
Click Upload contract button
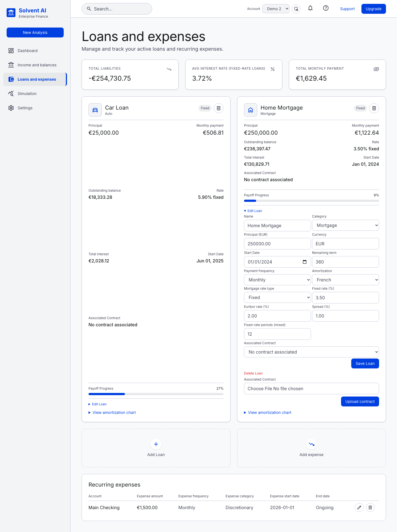click(x=360, y=401)
